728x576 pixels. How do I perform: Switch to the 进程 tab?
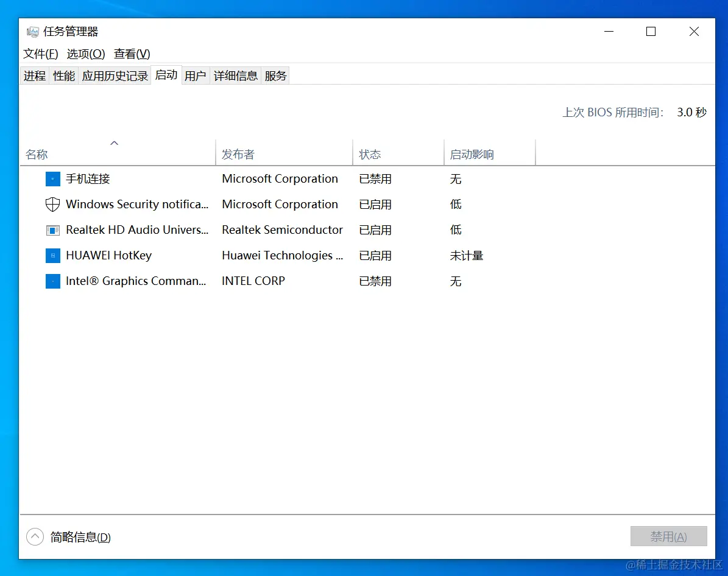[35, 76]
